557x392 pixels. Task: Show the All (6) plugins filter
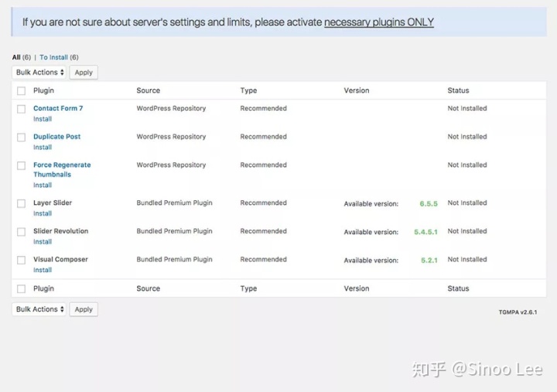pos(22,57)
